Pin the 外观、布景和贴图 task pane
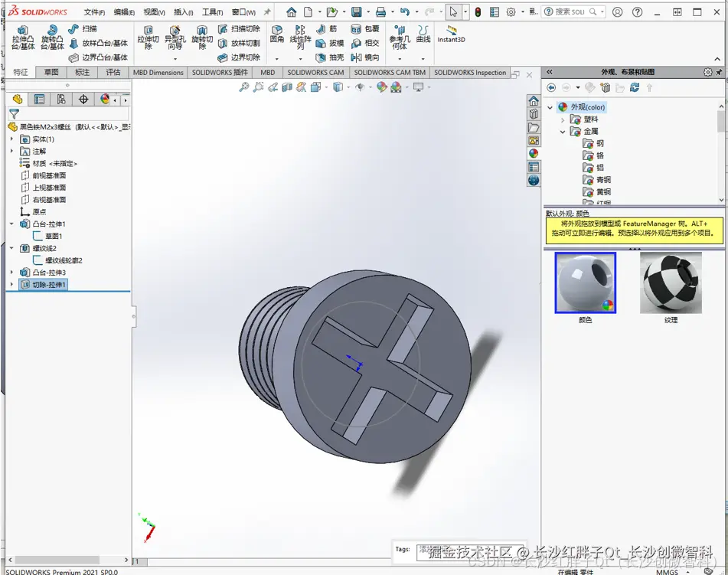The image size is (728, 575). [719, 72]
